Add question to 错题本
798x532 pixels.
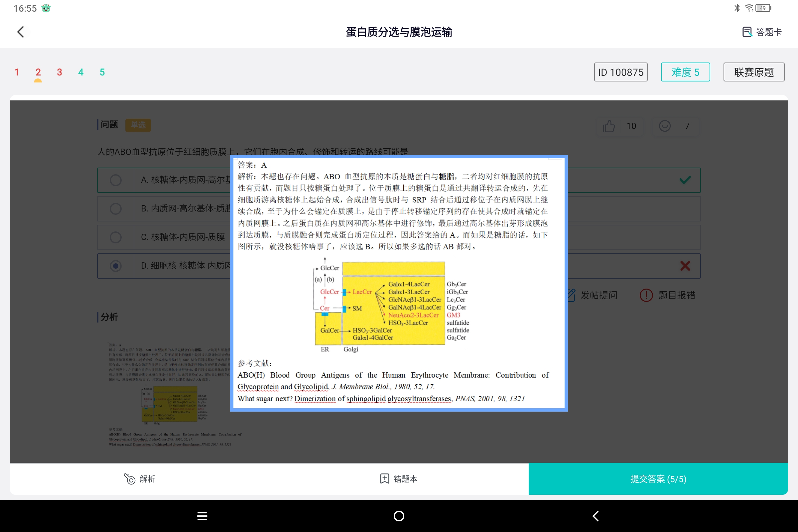point(399,479)
